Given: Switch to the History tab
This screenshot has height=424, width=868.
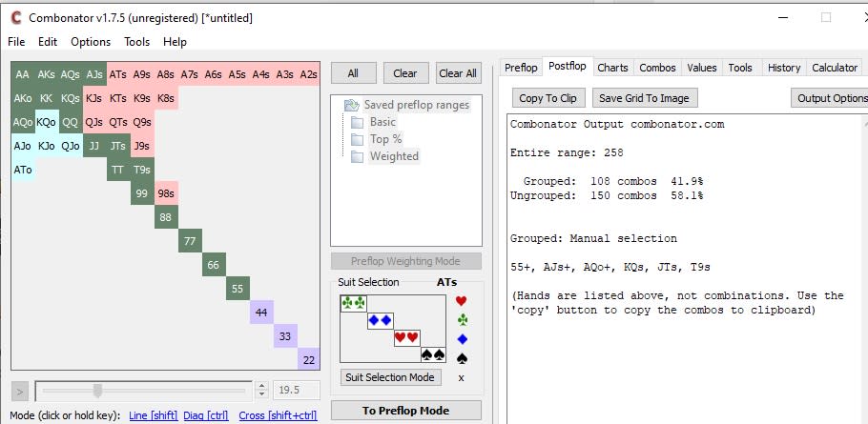Looking at the screenshot, I should pyautogui.click(x=784, y=68).
